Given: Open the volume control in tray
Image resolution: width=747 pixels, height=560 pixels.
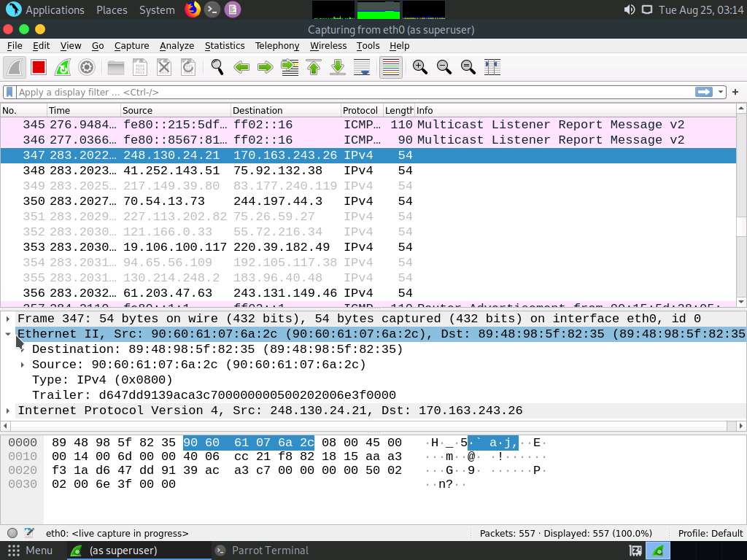Looking at the screenshot, I should 630,9.
